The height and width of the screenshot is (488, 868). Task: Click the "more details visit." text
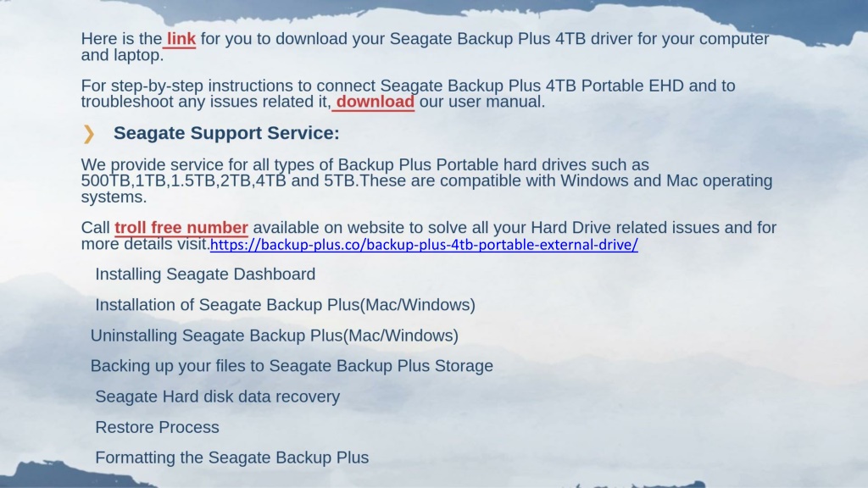click(x=145, y=244)
